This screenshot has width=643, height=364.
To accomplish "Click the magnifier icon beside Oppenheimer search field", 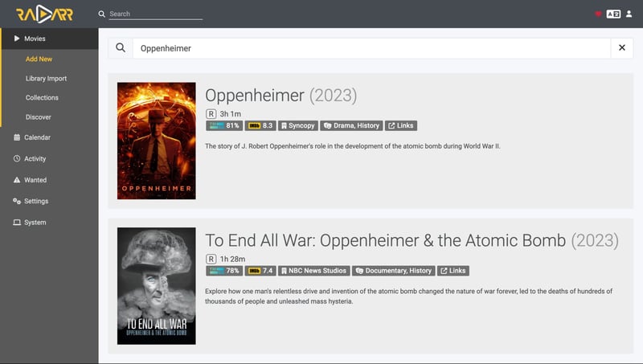I will [121, 48].
